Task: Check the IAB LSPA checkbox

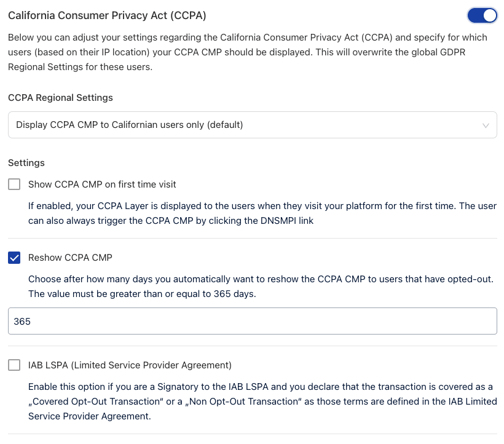Action: pyautogui.click(x=14, y=365)
